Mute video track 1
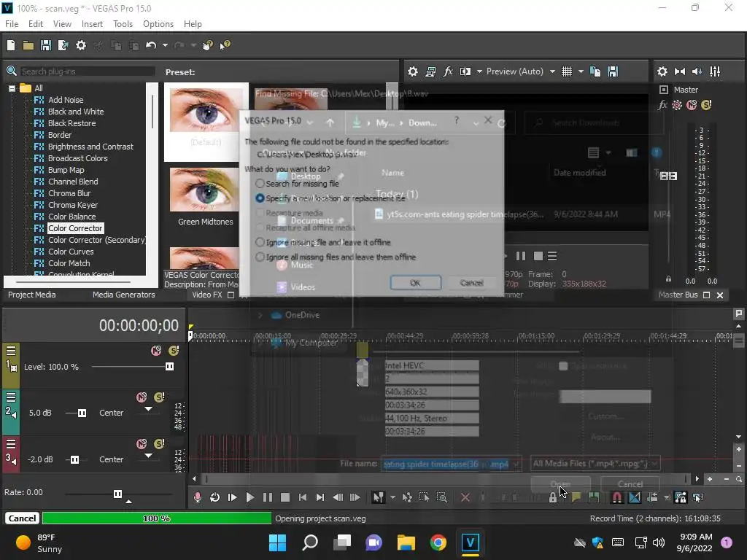Viewport: 747px width, 560px height. tap(156, 351)
